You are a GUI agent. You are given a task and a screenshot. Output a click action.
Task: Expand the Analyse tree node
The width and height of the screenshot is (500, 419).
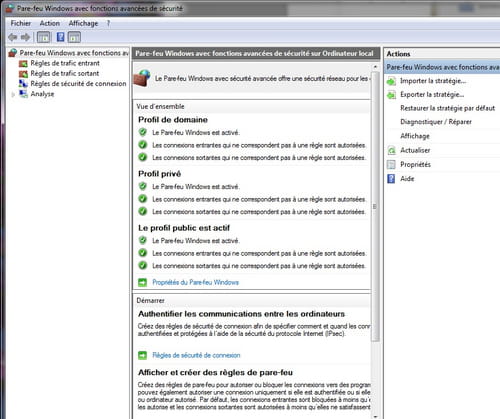pos(13,95)
